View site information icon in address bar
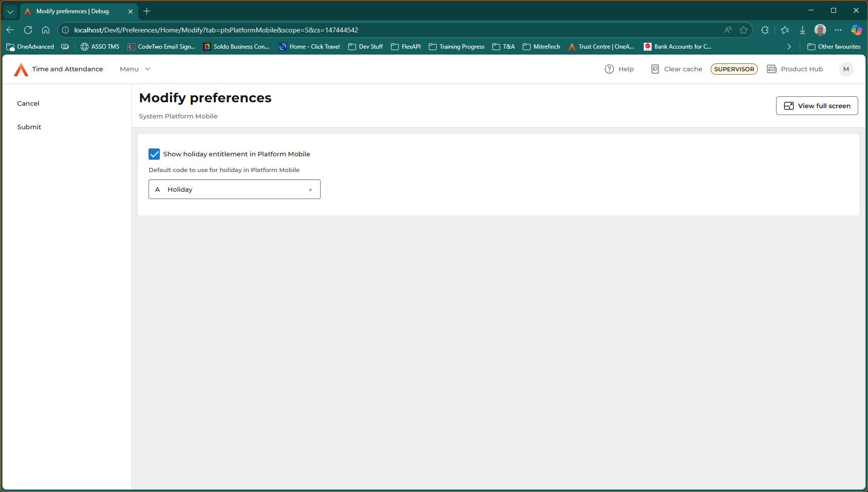The width and height of the screenshot is (868, 492). coord(65,30)
